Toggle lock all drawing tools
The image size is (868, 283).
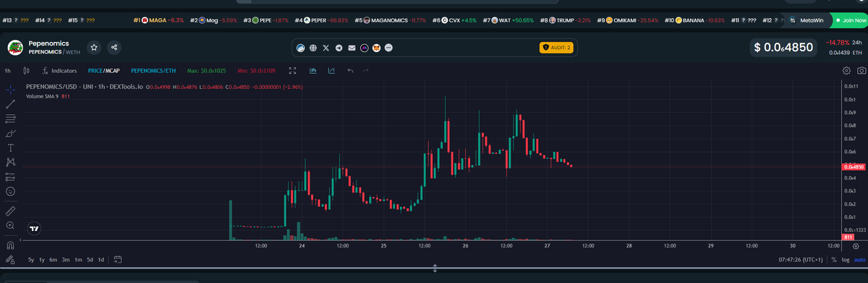10,259
